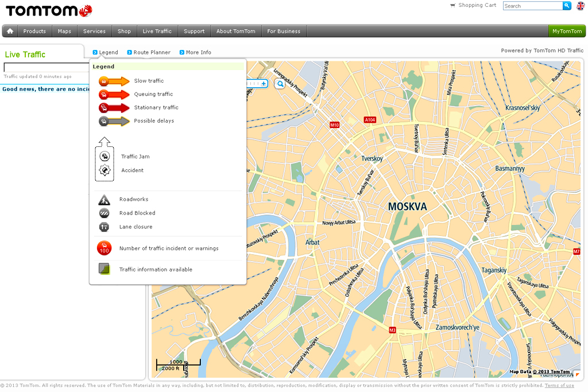
Task: Click the red traffic incident count icon
Action: tap(105, 249)
